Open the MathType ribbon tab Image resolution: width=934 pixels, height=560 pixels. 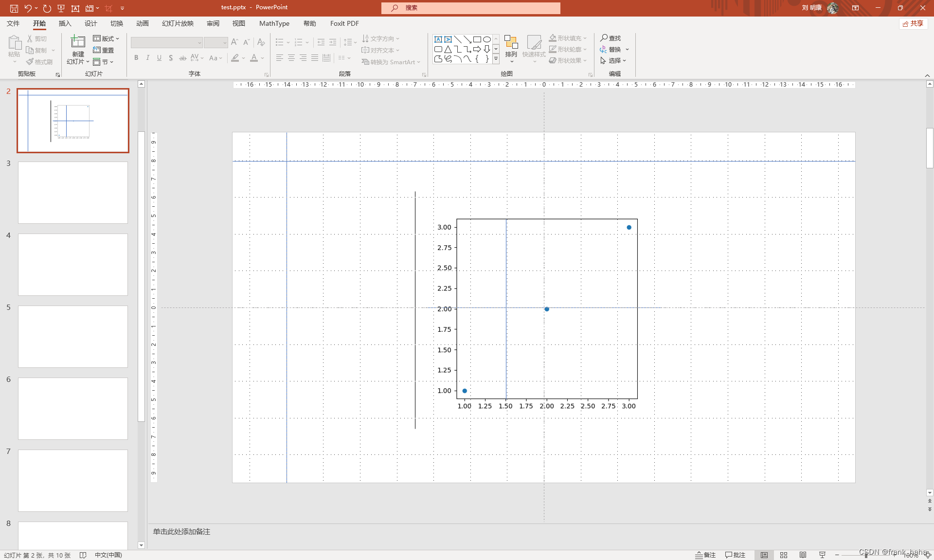pos(274,23)
